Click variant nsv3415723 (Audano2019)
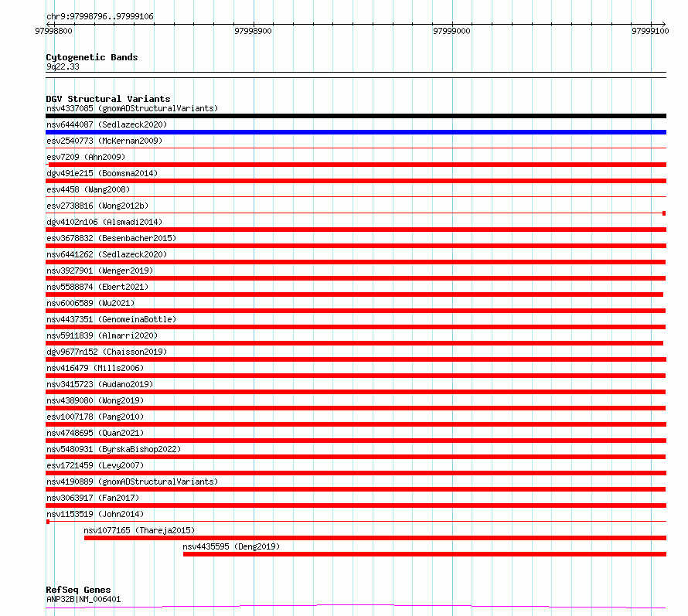The image size is (688, 616). click(x=100, y=384)
